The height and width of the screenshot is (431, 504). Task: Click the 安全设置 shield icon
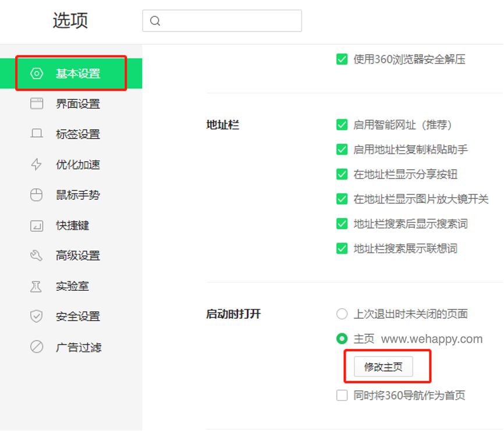[x=37, y=316]
